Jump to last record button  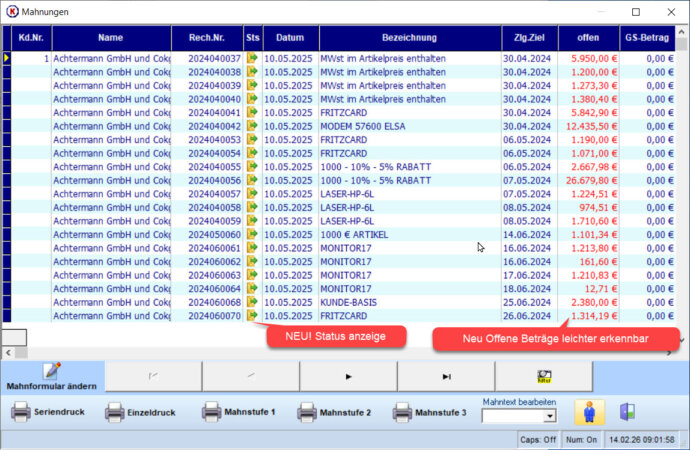point(446,376)
